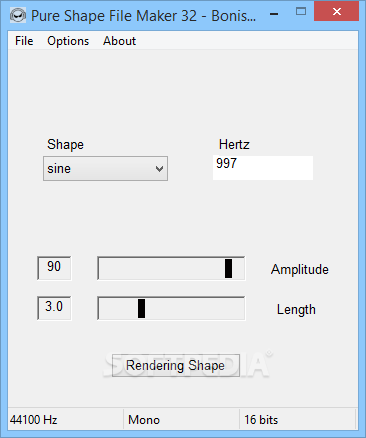Click the Length slider track right side

195,308
